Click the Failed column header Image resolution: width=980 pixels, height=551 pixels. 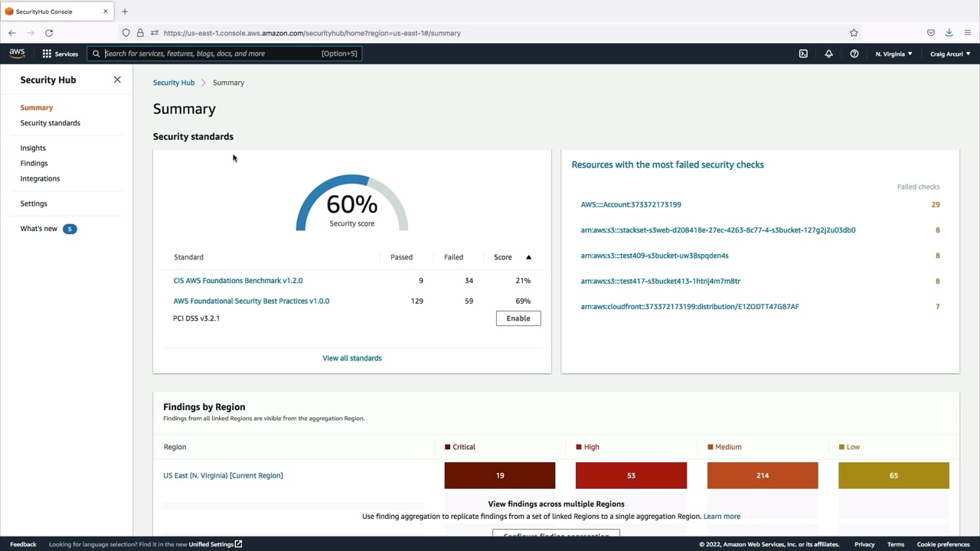(453, 257)
